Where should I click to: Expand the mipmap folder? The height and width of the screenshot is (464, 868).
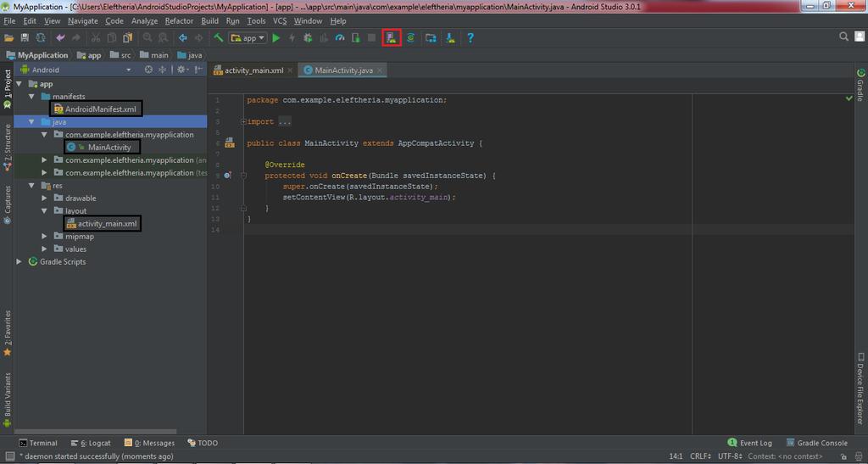[x=44, y=237]
